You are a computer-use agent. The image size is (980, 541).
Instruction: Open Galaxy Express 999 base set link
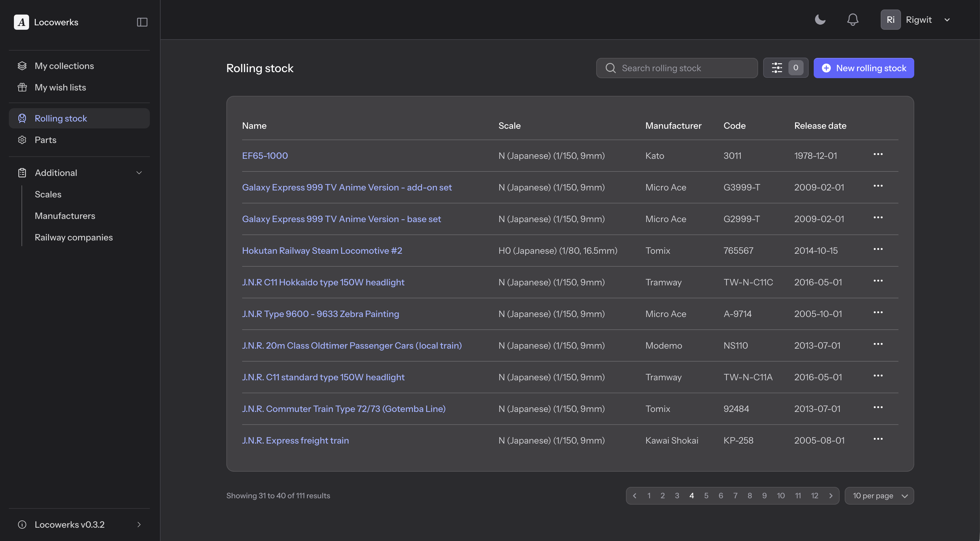pyautogui.click(x=341, y=219)
